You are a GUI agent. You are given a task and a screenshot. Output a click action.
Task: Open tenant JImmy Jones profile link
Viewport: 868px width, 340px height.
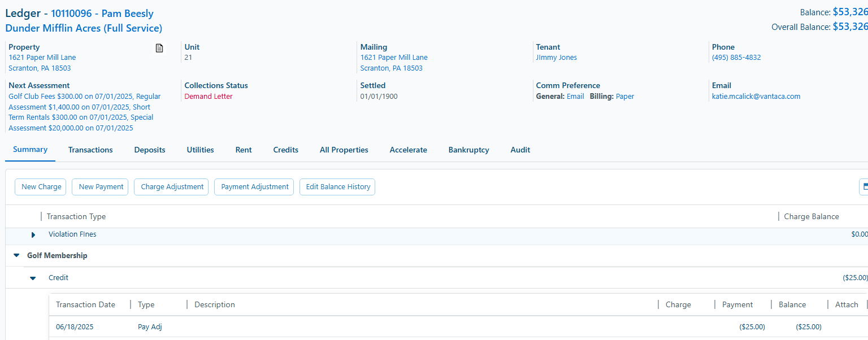tap(556, 57)
